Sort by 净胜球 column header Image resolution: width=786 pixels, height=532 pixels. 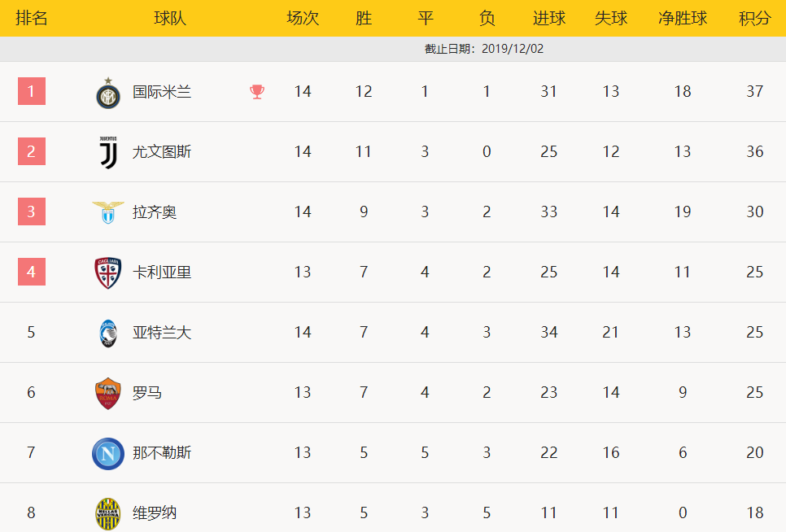[x=683, y=18]
